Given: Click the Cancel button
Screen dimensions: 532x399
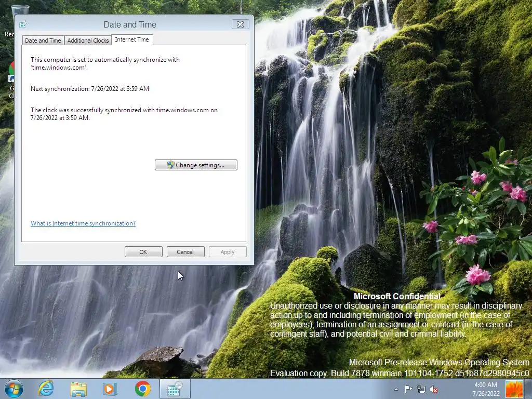Looking at the screenshot, I should pyautogui.click(x=185, y=252).
